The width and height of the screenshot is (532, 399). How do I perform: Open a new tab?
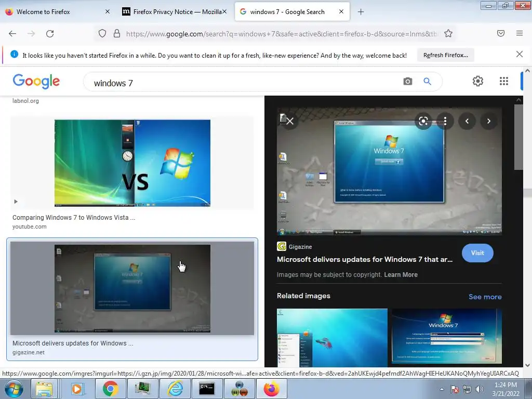click(x=361, y=12)
